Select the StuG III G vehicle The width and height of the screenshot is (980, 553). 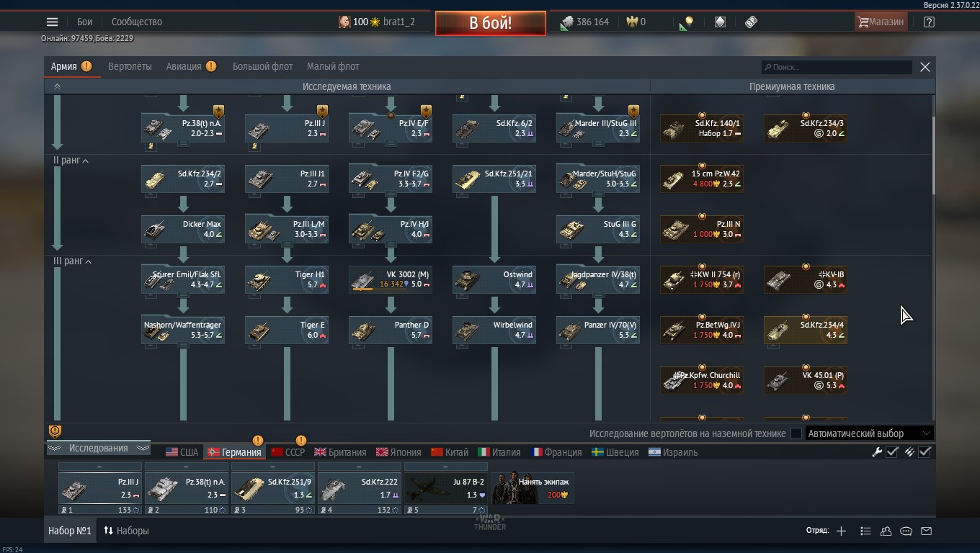click(x=598, y=229)
